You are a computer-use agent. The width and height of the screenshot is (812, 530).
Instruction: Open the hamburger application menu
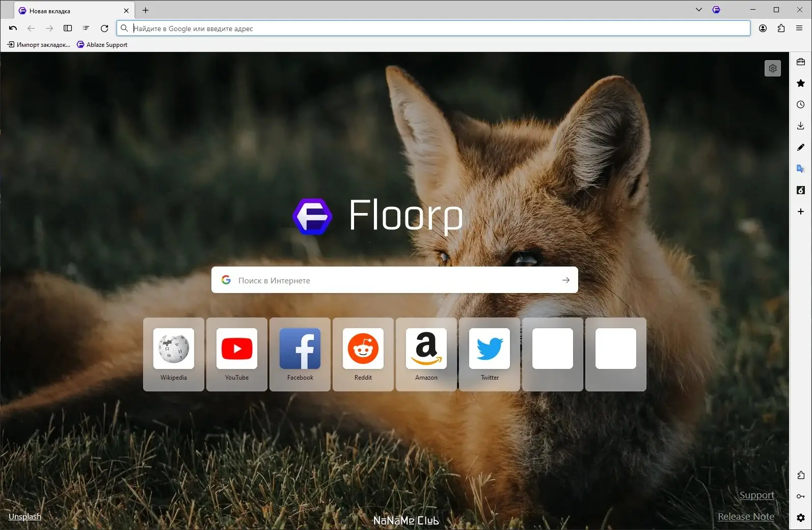point(799,29)
